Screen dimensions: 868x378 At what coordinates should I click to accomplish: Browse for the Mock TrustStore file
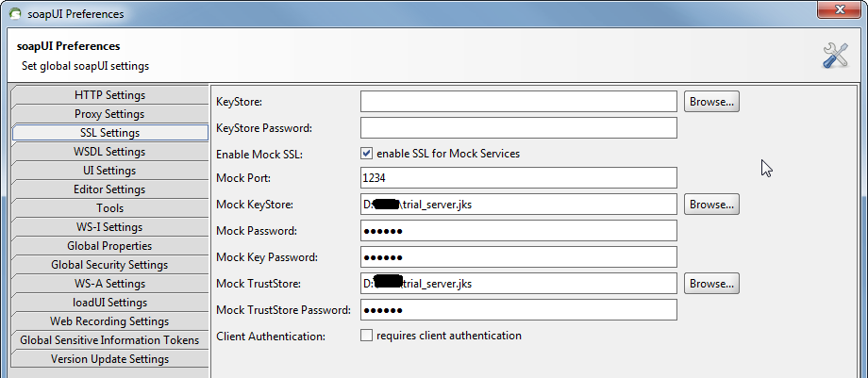click(710, 283)
